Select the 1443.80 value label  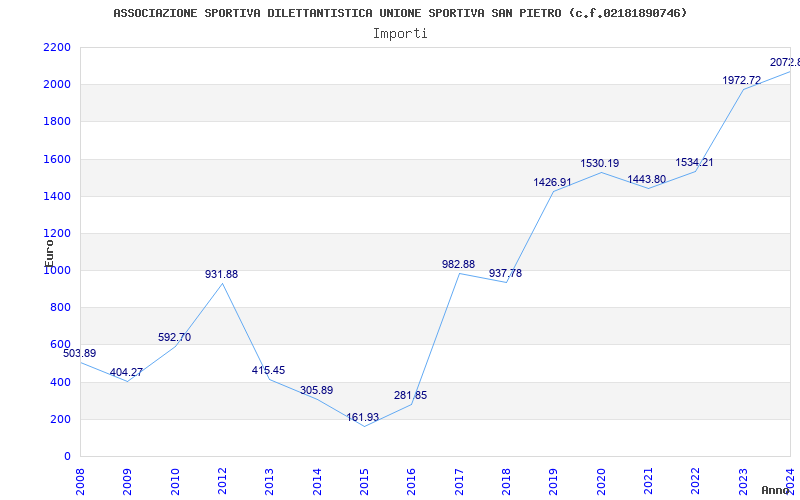click(646, 180)
